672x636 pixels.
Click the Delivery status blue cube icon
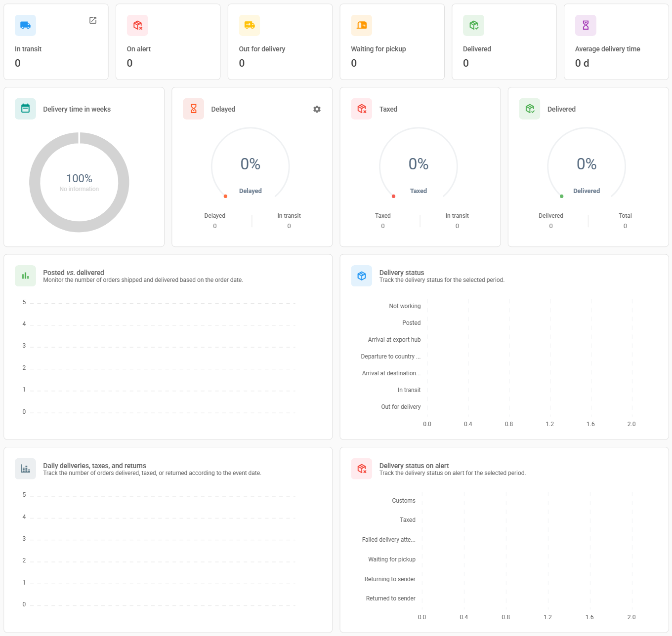click(362, 276)
